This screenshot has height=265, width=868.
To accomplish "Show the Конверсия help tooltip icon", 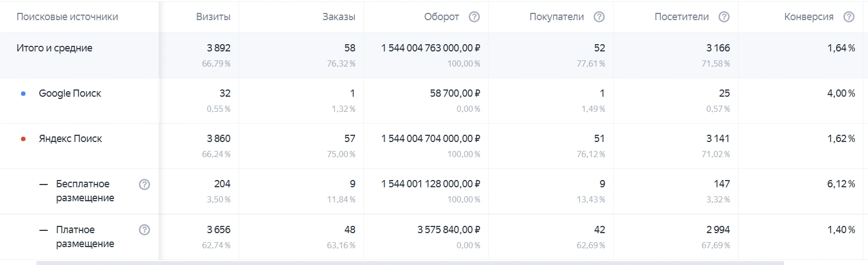I will (848, 17).
